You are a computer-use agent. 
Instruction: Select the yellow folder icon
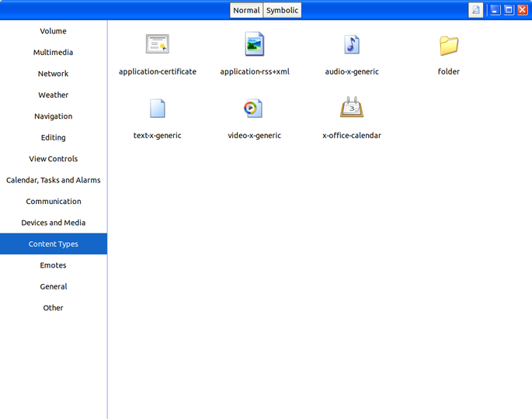(x=449, y=45)
